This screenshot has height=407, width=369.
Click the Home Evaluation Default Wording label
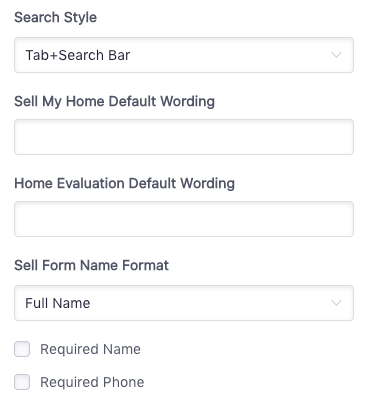[125, 183]
